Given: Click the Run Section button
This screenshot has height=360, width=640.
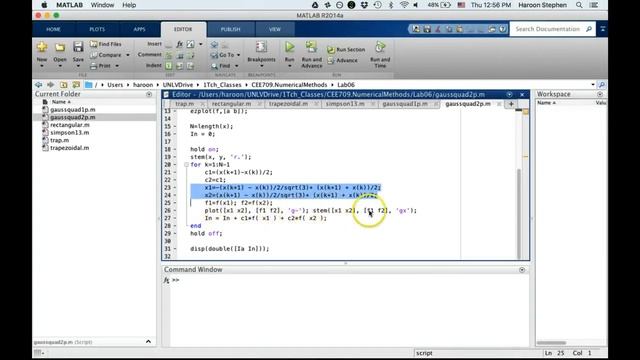Looking at the screenshot, I should 346,49.
